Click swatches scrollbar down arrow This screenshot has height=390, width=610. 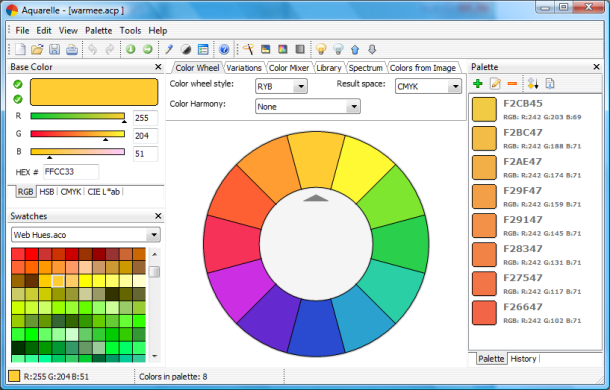tap(154, 356)
